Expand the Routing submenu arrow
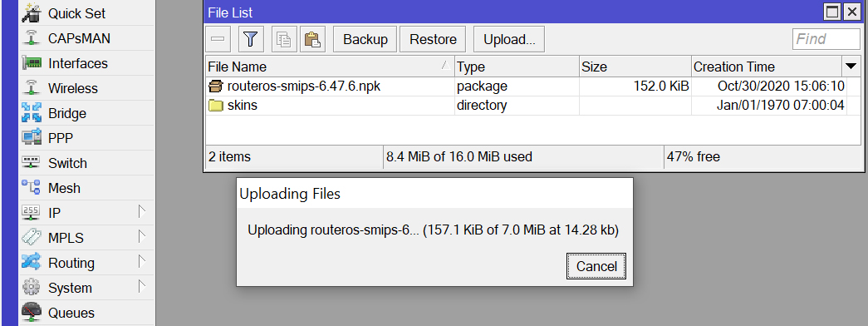This screenshot has width=868, height=326. coord(142,262)
